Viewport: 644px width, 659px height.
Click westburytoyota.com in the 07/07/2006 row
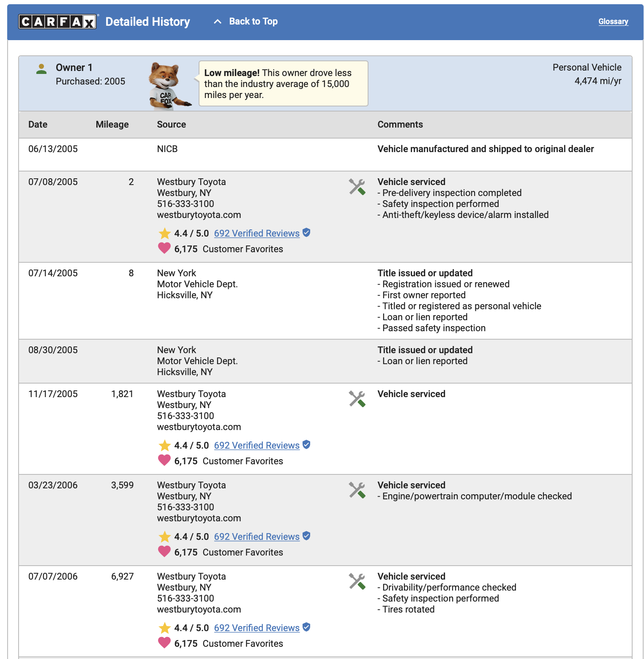pyautogui.click(x=199, y=610)
